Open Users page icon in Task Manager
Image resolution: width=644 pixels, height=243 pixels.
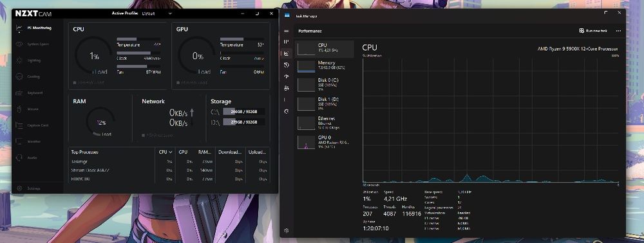tap(287, 88)
